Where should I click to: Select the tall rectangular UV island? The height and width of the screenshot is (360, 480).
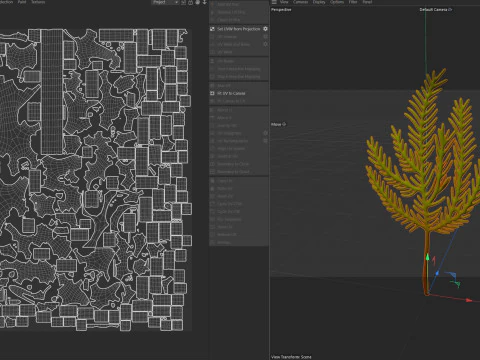coord(52,91)
